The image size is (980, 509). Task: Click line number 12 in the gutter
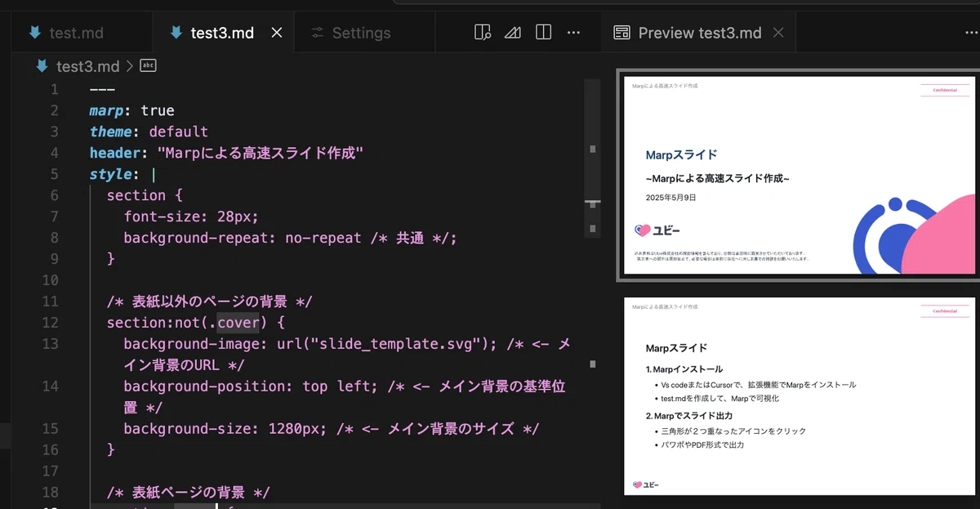[49, 323]
